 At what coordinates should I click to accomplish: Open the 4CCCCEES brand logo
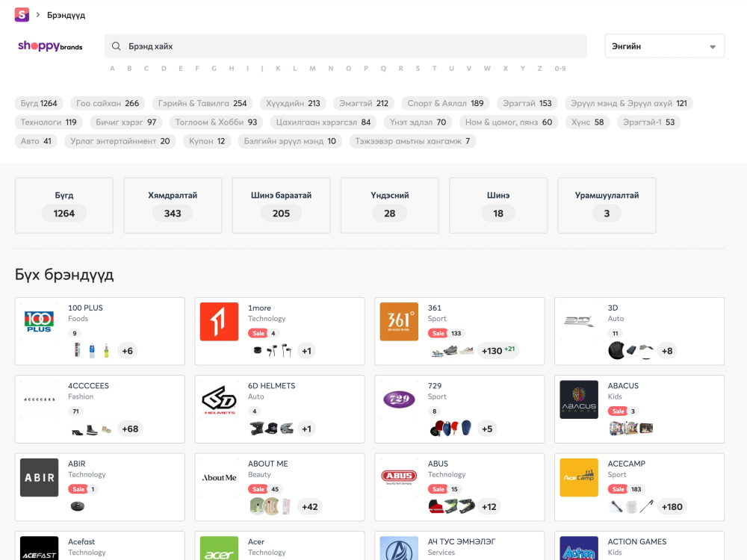click(x=39, y=399)
